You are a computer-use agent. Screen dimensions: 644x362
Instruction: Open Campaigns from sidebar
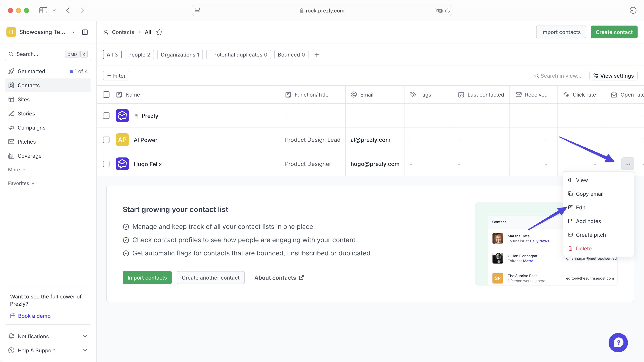[32, 128]
